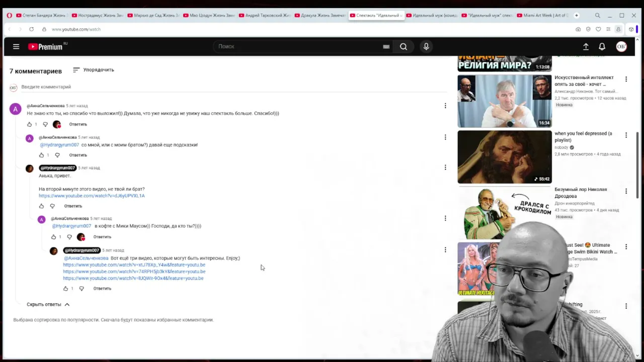The image size is (644, 362).
Task: Reload the page with the refresh icon
Action: (31, 29)
